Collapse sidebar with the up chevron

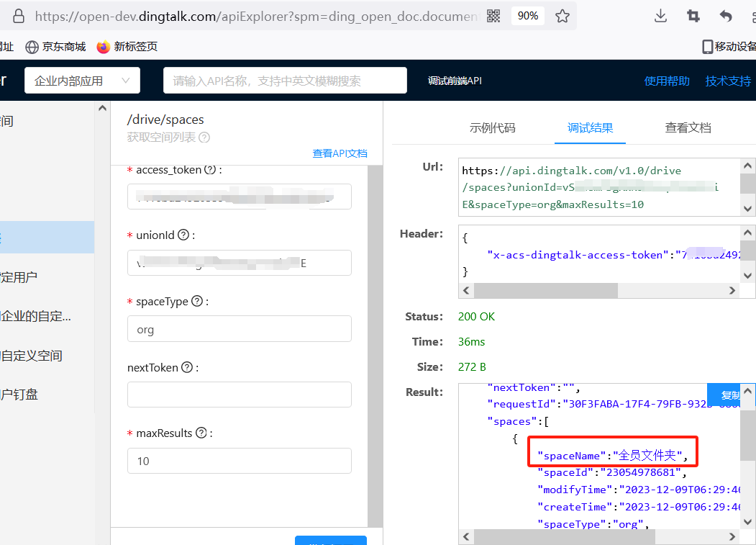(102, 108)
